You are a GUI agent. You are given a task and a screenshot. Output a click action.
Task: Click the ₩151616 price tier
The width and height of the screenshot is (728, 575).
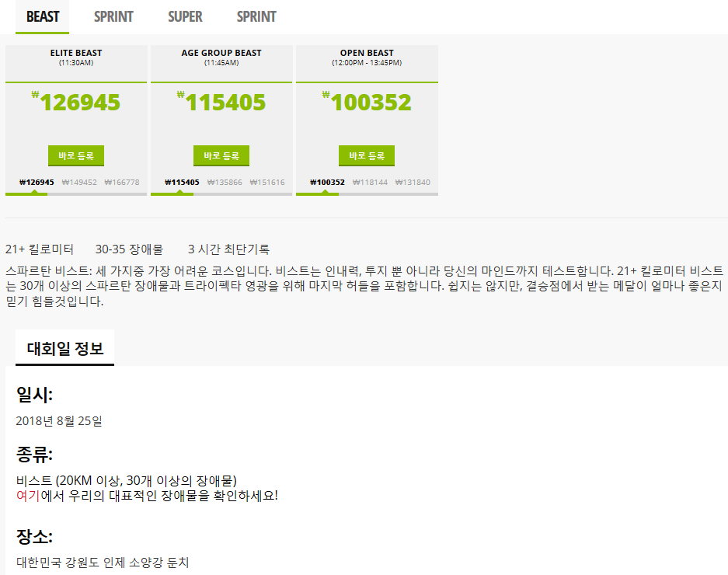tap(267, 182)
